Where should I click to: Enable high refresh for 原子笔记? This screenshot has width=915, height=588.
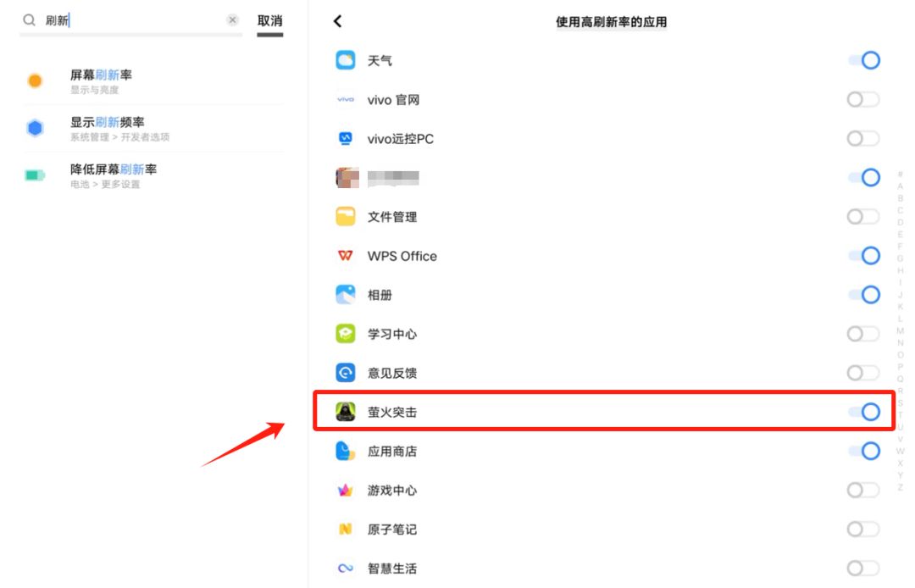(x=863, y=529)
